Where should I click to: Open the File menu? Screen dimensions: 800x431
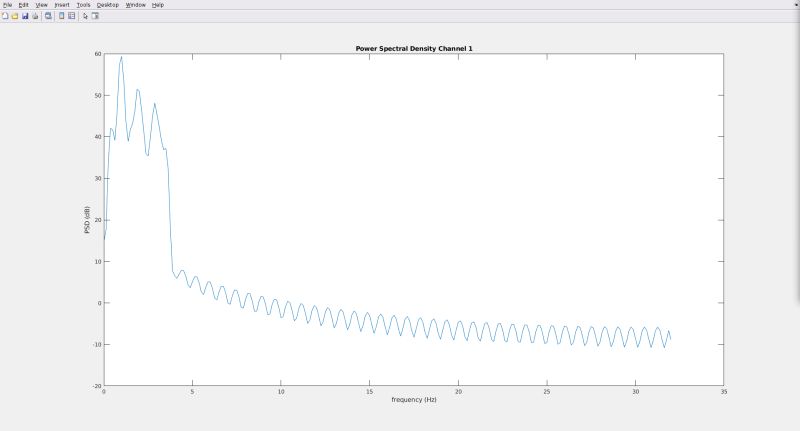pos(7,5)
